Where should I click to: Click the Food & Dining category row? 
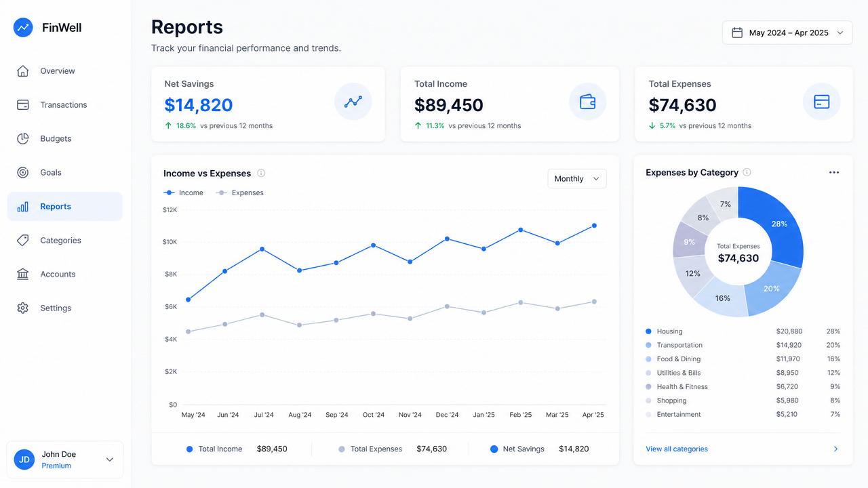pos(743,359)
